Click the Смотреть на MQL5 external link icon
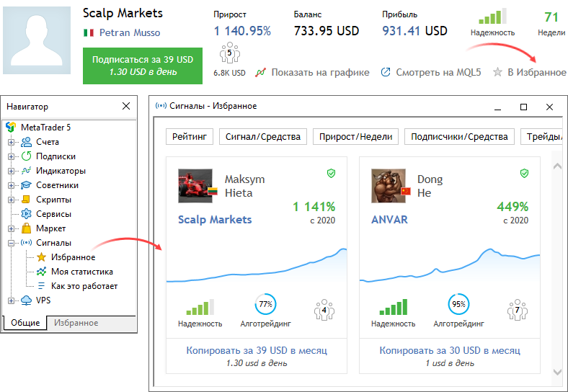The height and width of the screenshot is (392, 568). (386, 72)
